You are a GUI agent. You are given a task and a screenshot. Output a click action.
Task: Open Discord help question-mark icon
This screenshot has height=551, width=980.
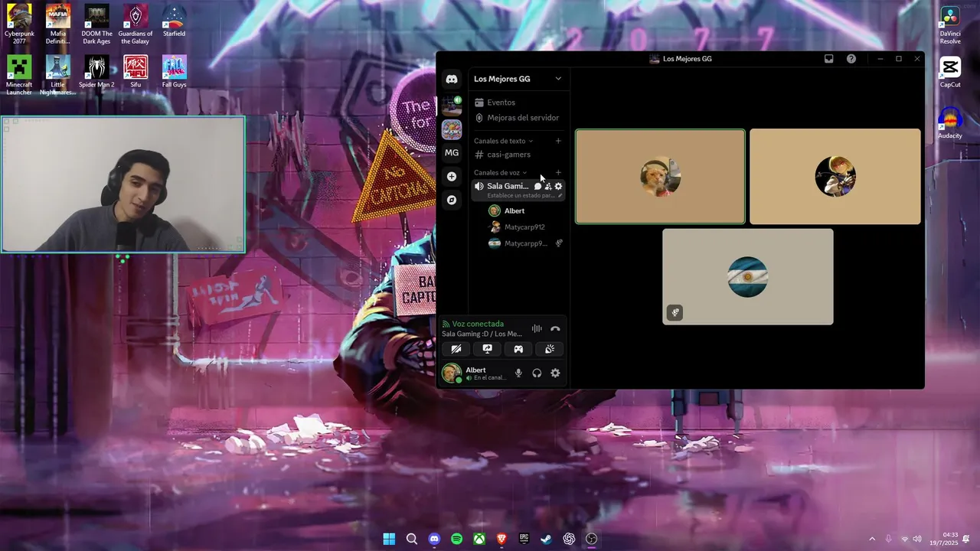click(851, 59)
